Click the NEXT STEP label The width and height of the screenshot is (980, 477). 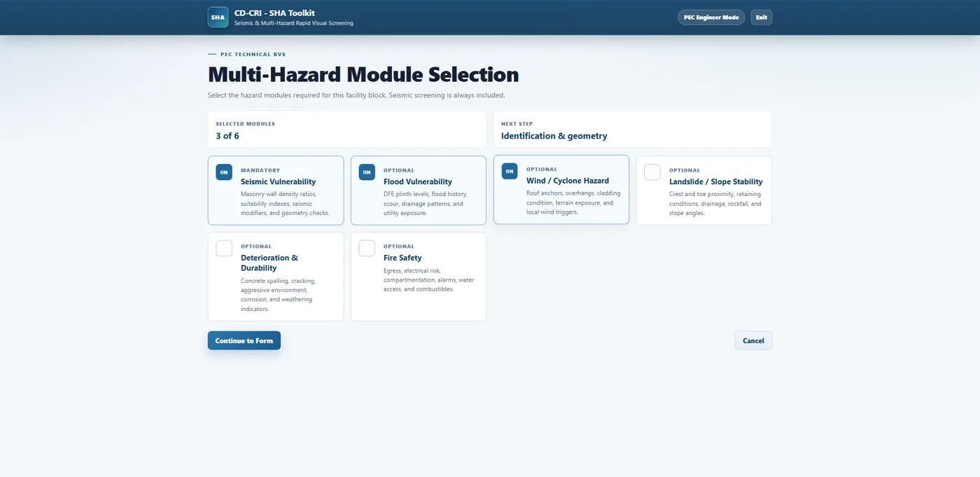tap(517, 124)
